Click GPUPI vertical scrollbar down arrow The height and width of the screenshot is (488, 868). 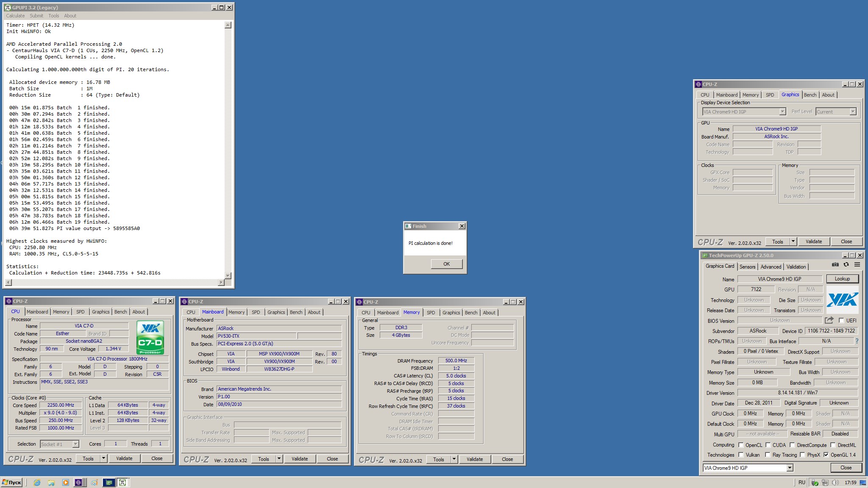point(228,275)
